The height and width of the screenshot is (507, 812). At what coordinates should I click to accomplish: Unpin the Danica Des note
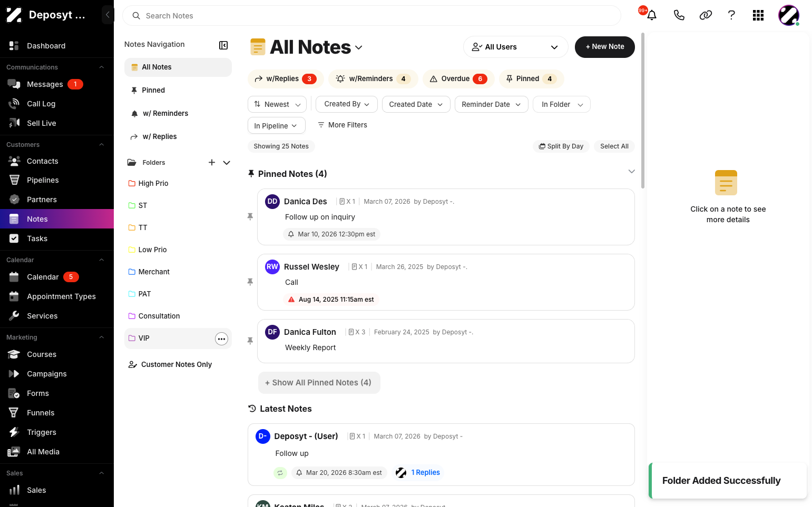click(250, 217)
